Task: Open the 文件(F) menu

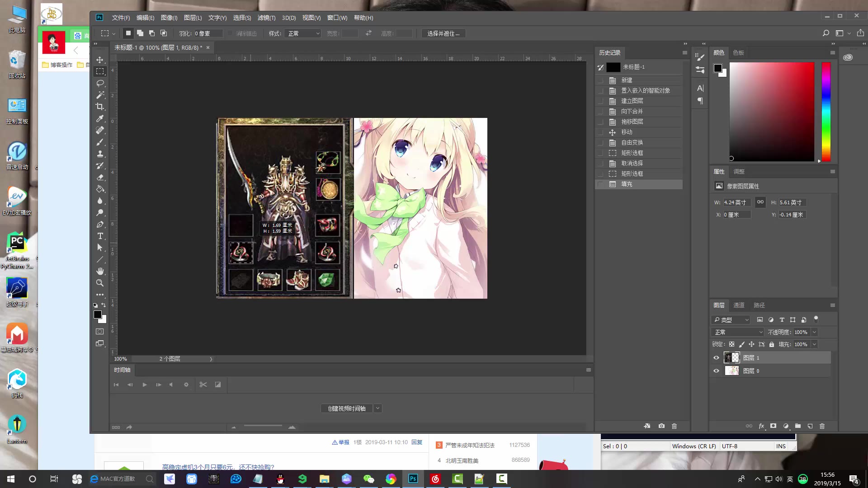Action: point(121,18)
